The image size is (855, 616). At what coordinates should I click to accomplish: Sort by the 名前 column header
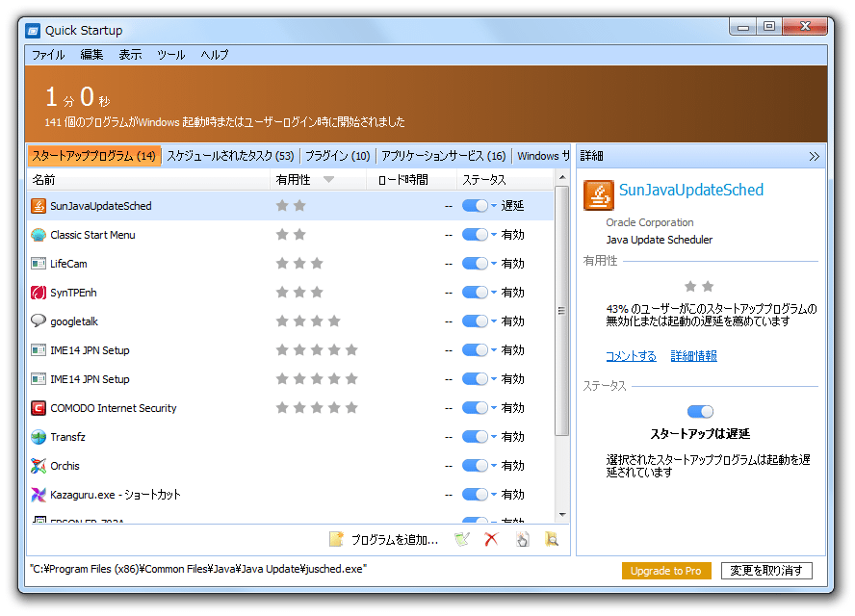tap(148, 180)
